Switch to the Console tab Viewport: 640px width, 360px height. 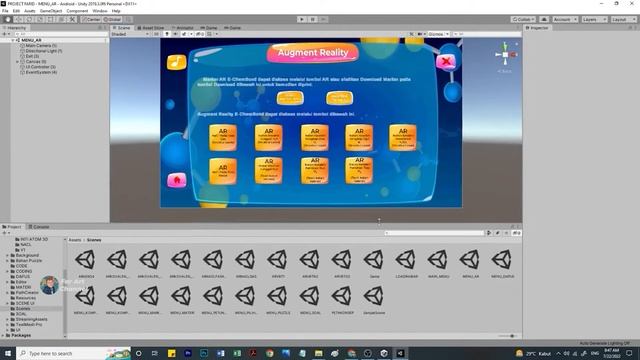[x=39, y=227]
